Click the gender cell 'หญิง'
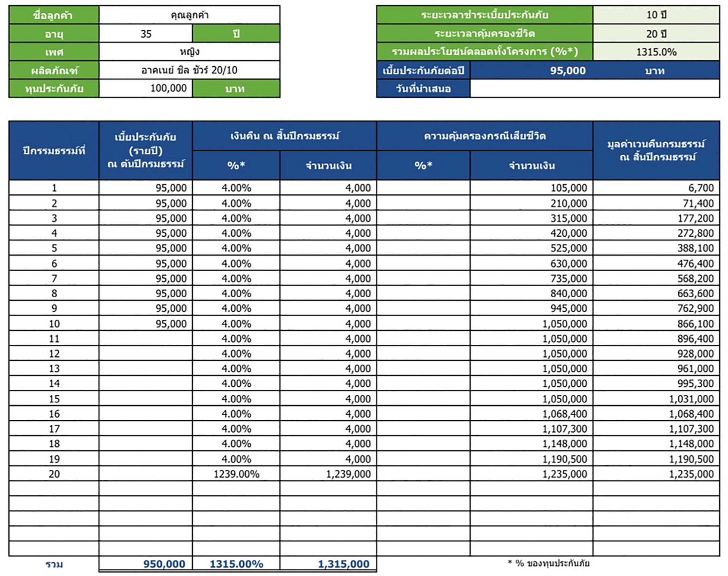This screenshot has height=576, width=728. pos(189,52)
